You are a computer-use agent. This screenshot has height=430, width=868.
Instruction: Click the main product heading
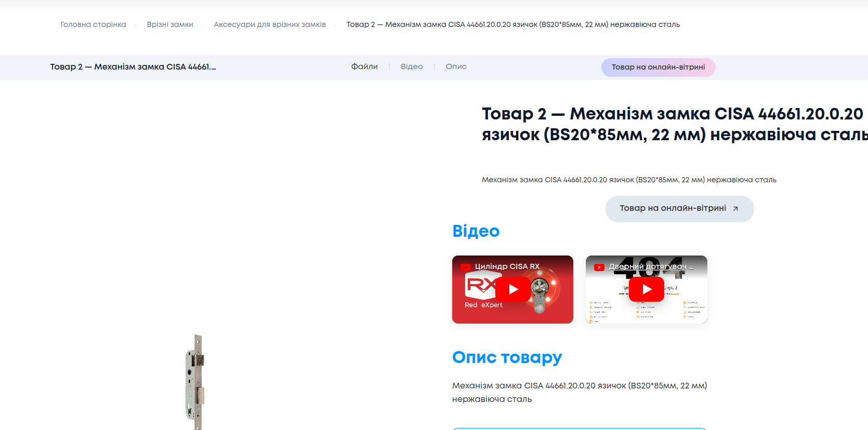click(x=675, y=124)
